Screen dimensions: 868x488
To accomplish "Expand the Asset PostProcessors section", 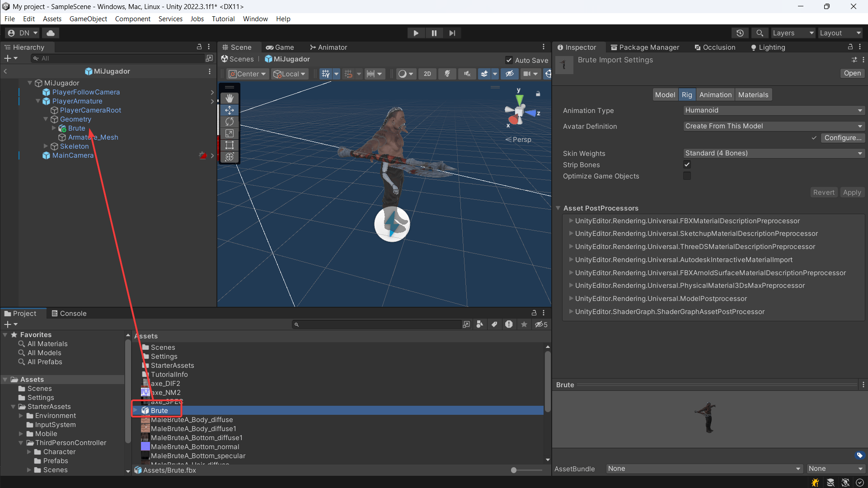I will point(558,208).
